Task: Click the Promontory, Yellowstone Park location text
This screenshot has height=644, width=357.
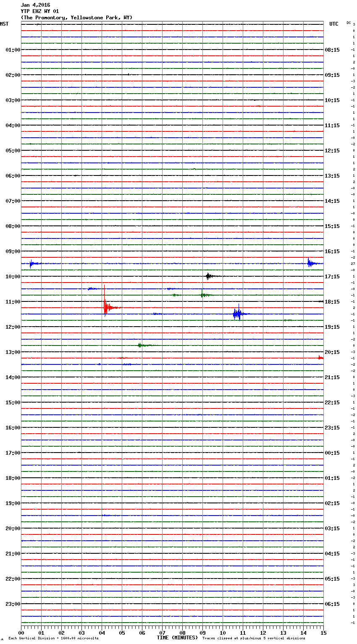Action: point(76,18)
